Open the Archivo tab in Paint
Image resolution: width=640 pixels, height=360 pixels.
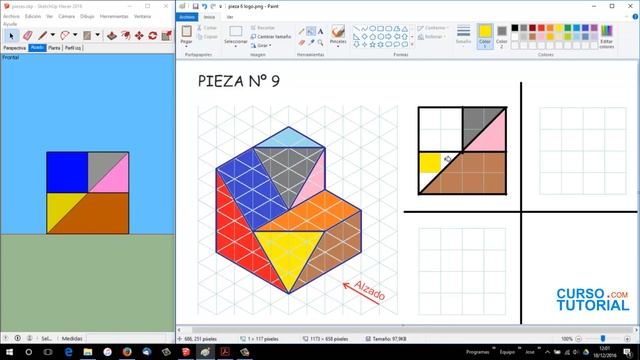[x=187, y=17]
